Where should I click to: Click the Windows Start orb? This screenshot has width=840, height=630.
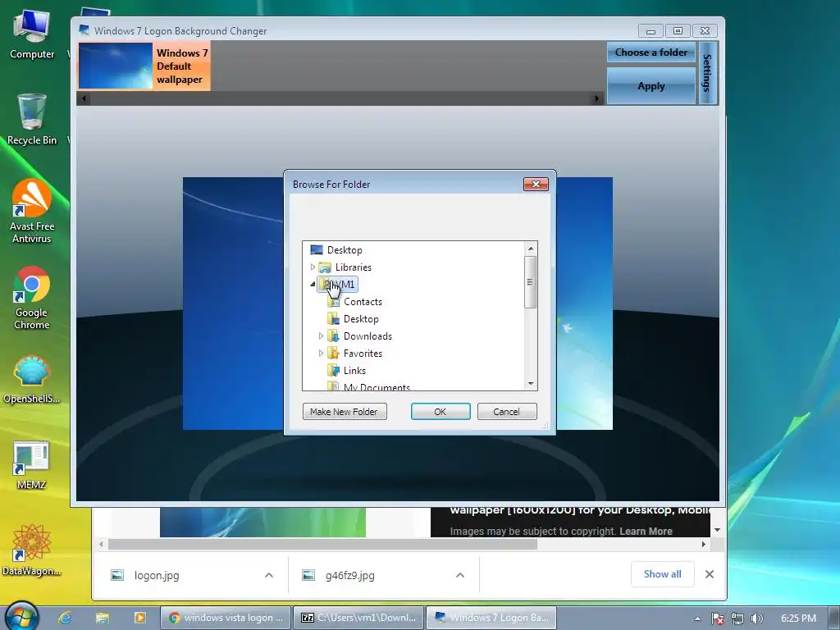coord(22,616)
